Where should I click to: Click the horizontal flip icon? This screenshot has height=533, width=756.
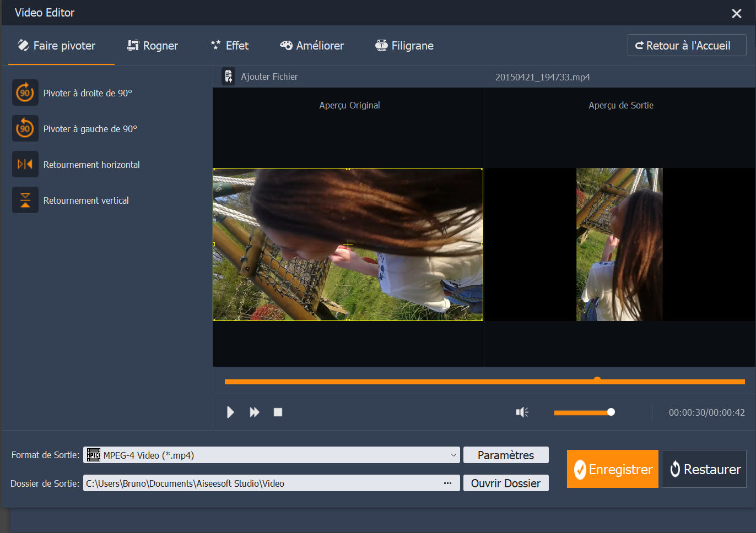click(x=25, y=164)
